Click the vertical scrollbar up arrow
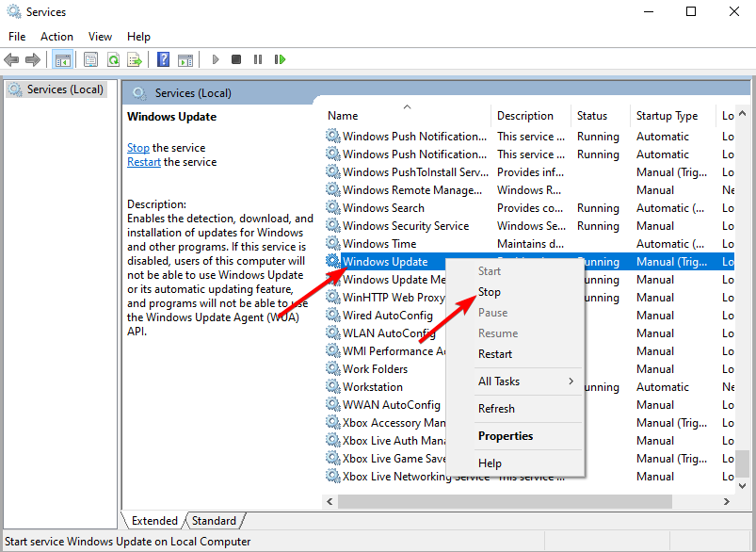The image size is (756, 552). tap(743, 113)
